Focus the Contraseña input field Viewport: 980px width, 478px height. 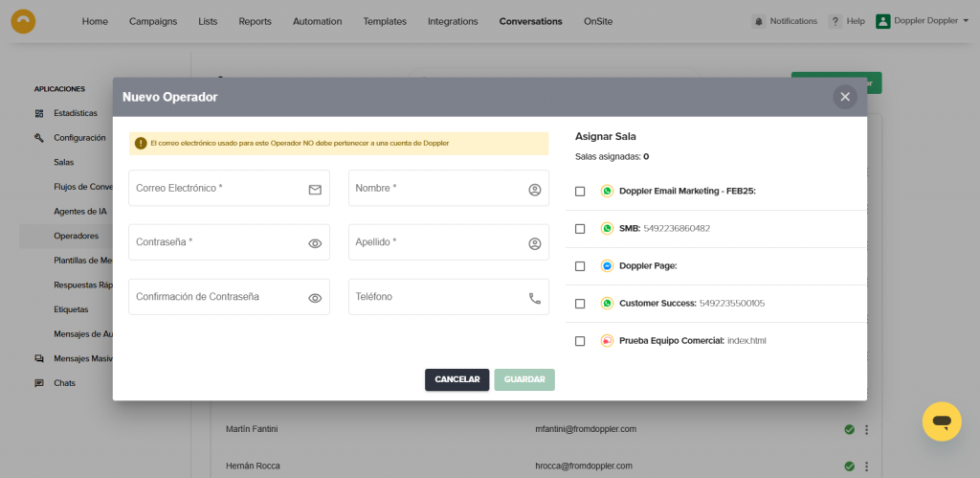coord(229,242)
